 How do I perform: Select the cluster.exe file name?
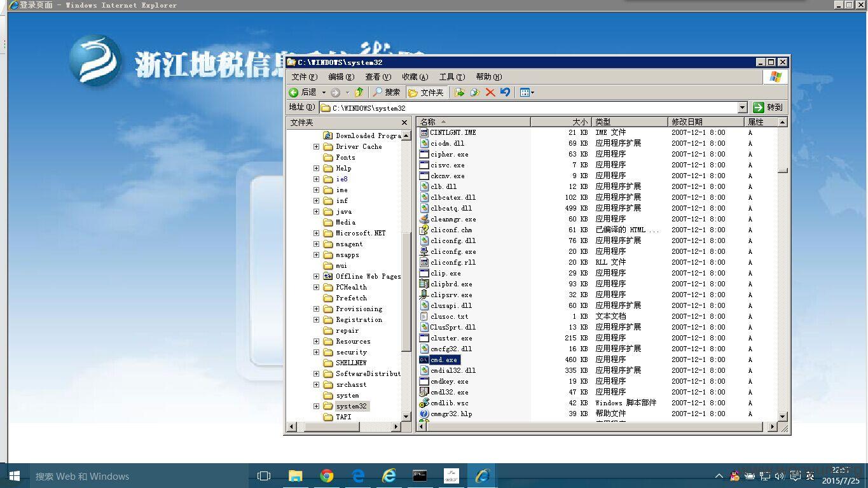click(x=451, y=338)
